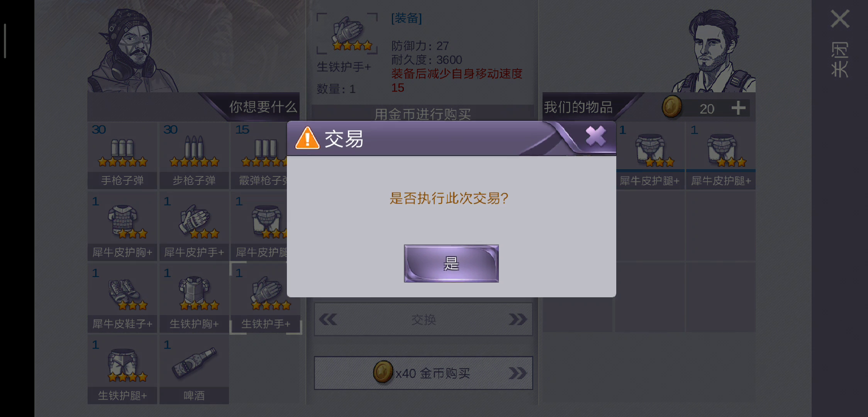
Task: Open the 我们的物品 panel header
Action: (578, 107)
